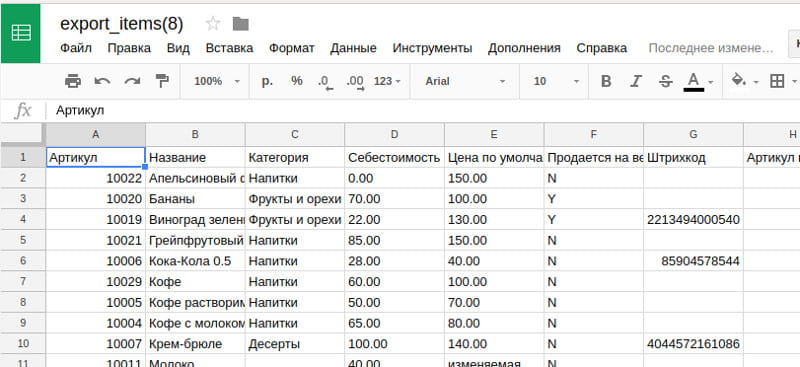This screenshot has width=800, height=367.
Task: Open the Данные menu
Action: coord(353,48)
